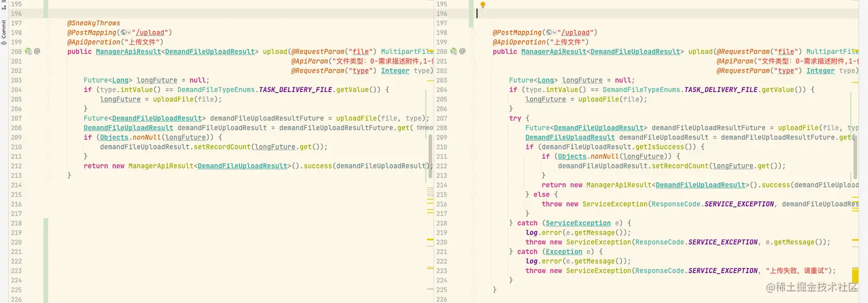Click TASK_DELIVERY_FILE constant in right editor
The width and height of the screenshot is (868, 303).
721,90
